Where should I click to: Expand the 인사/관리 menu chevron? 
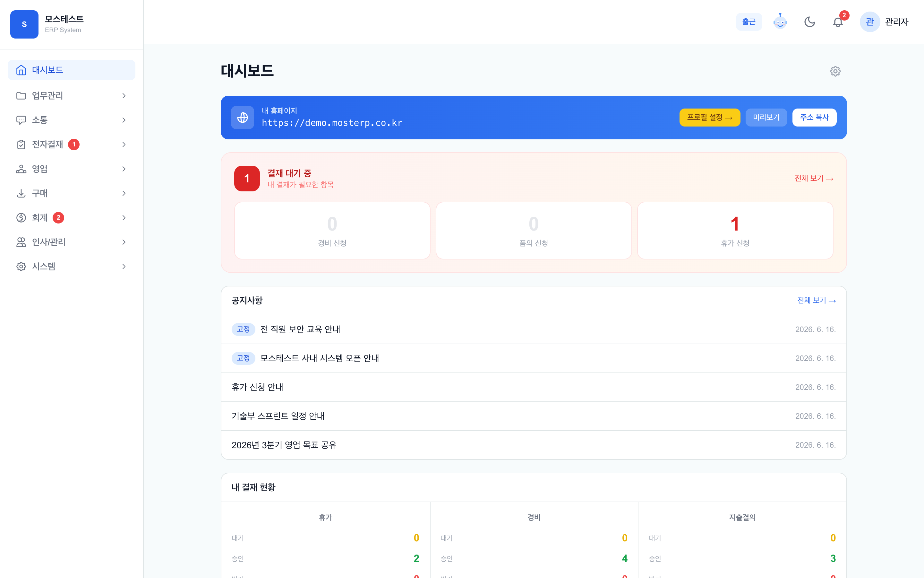124,242
